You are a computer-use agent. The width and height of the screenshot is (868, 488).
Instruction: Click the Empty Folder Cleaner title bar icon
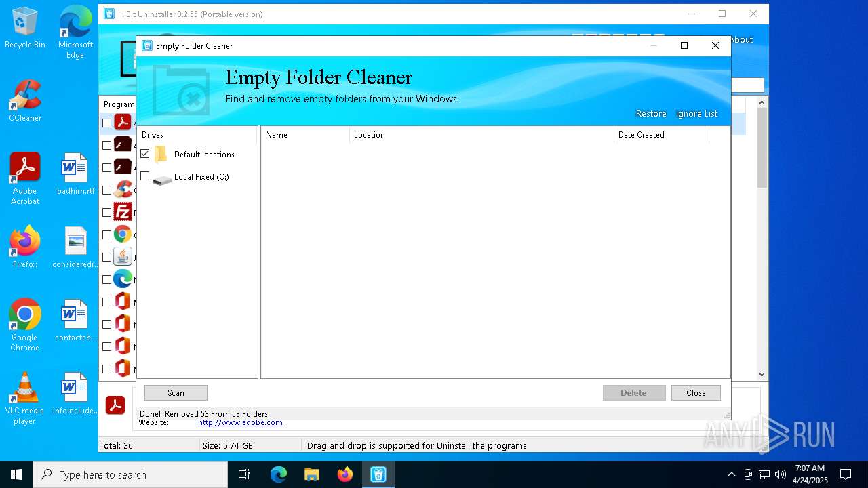tap(147, 45)
